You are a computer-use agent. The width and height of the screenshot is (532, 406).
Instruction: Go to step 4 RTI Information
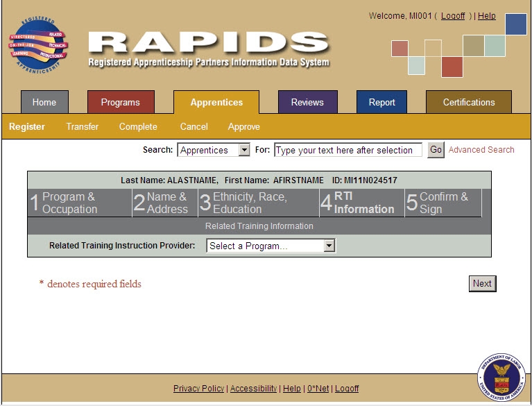(x=362, y=203)
